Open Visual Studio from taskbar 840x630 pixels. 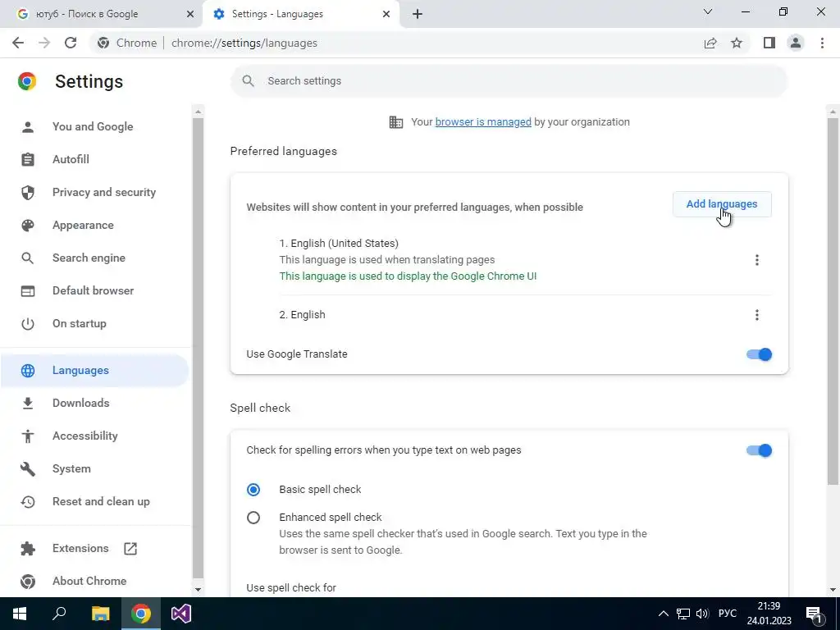181,614
